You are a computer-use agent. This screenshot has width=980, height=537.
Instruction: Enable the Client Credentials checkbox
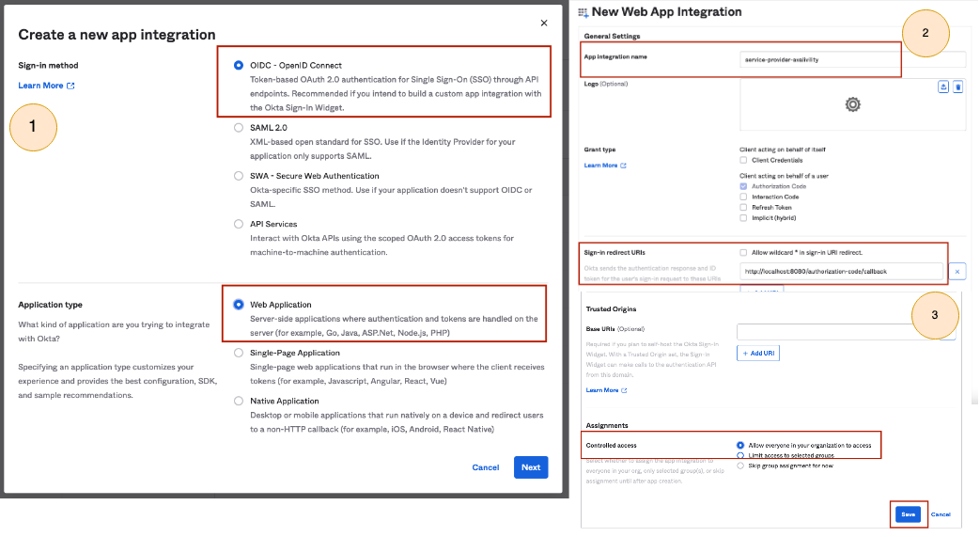tap(743, 160)
